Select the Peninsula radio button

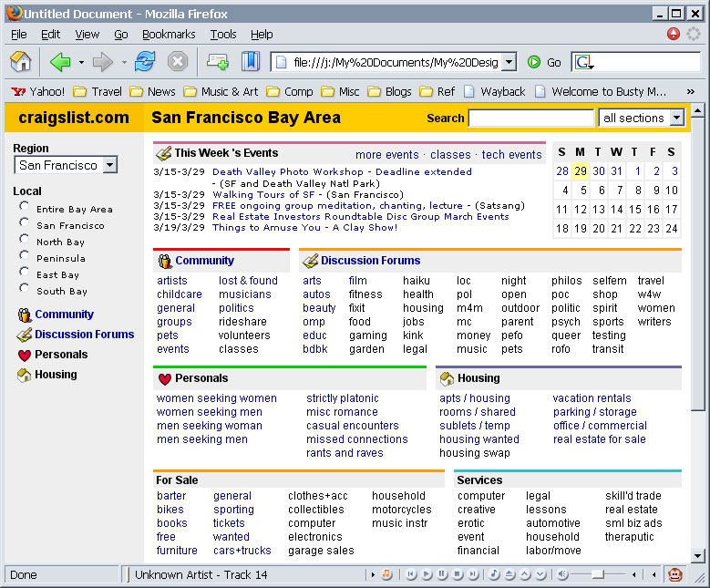(24, 255)
